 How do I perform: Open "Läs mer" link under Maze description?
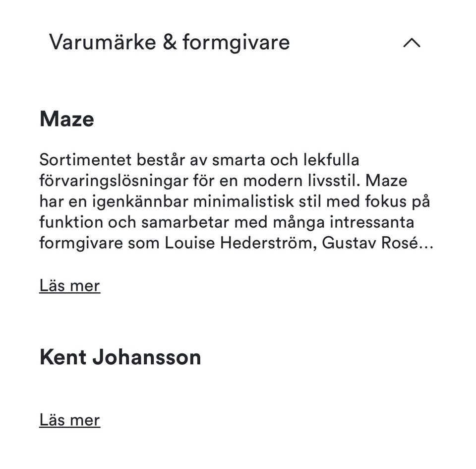(x=69, y=286)
